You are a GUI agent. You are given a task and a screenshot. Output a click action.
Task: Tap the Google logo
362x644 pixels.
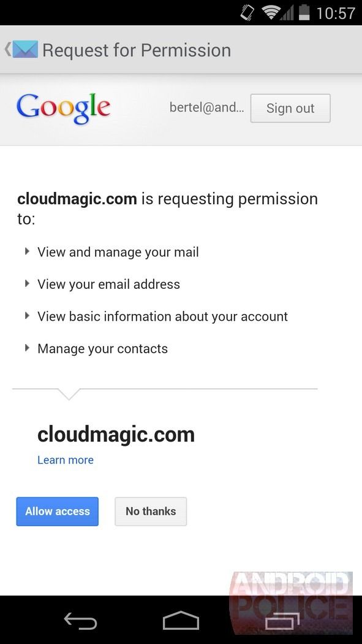tap(63, 107)
